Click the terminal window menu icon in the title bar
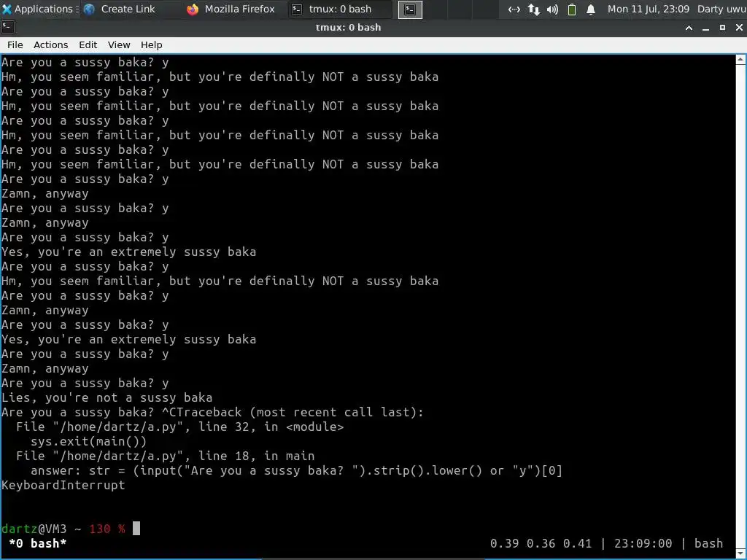This screenshot has height=560, width=747. [x=7, y=28]
